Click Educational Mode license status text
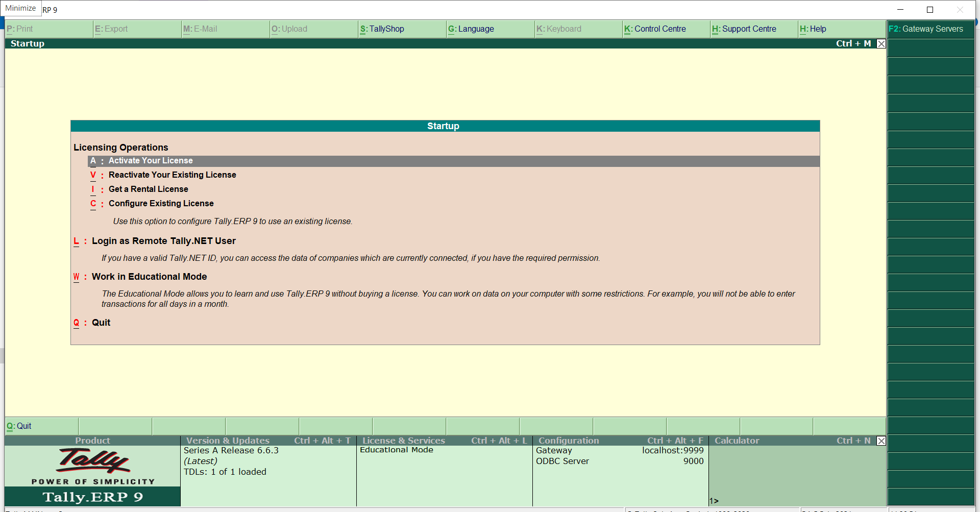The image size is (980, 512). pos(397,450)
